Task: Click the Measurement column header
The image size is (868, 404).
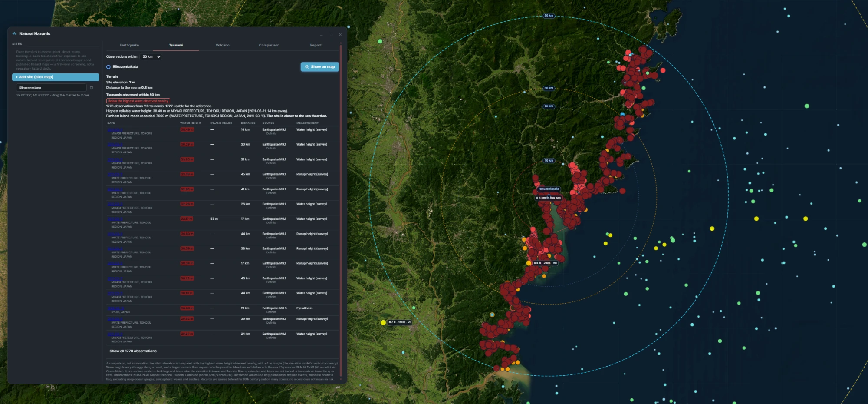Action: [307, 123]
